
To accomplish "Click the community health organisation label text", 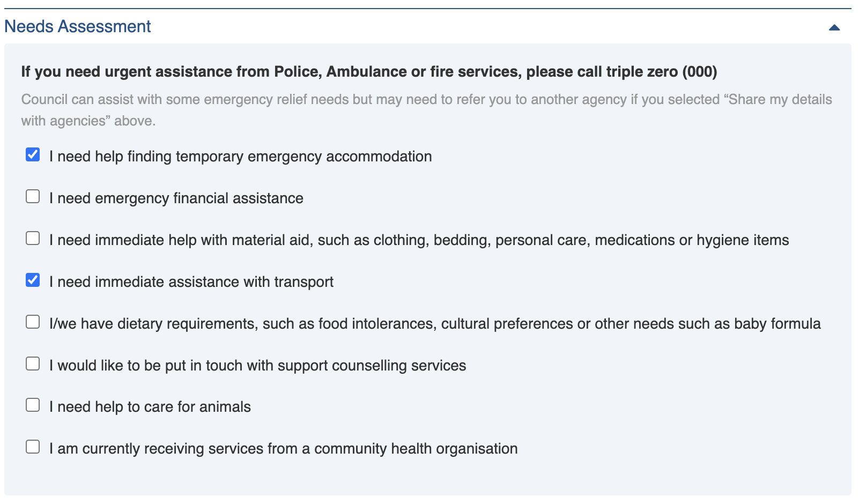I will (x=283, y=449).
